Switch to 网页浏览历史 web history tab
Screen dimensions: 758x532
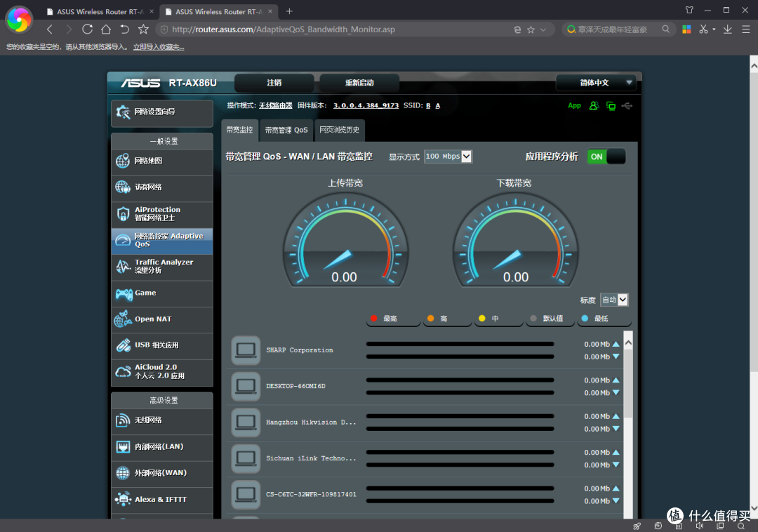340,130
